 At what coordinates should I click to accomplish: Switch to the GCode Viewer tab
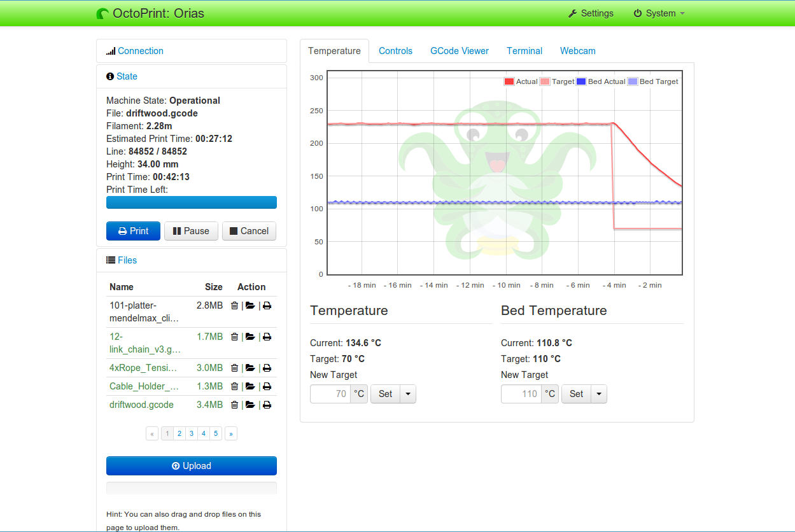tap(460, 51)
